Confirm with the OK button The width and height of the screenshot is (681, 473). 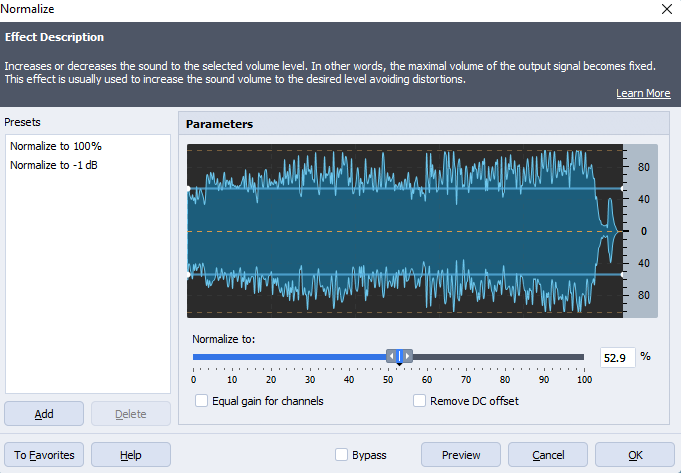[635, 455]
